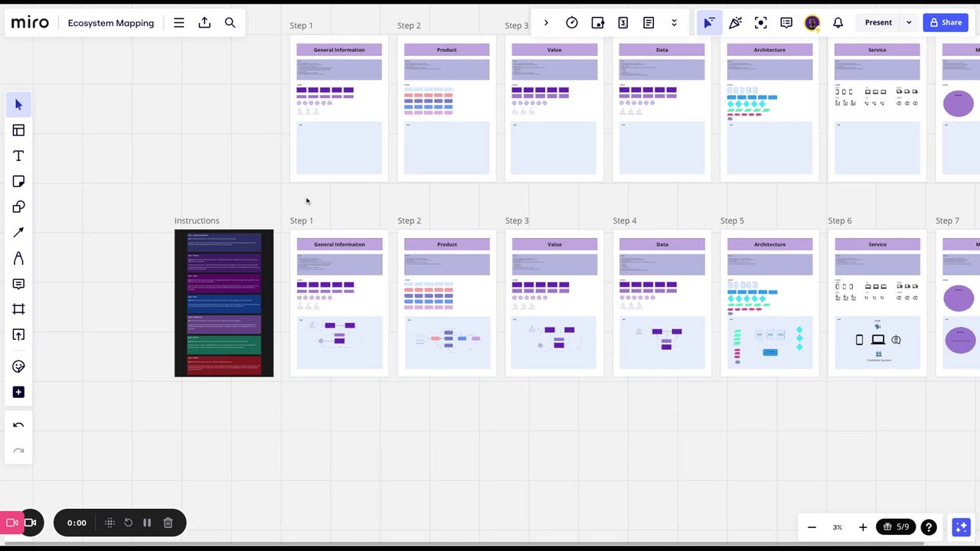
Task: Open the estimation card icon
Action: click(623, 23)
